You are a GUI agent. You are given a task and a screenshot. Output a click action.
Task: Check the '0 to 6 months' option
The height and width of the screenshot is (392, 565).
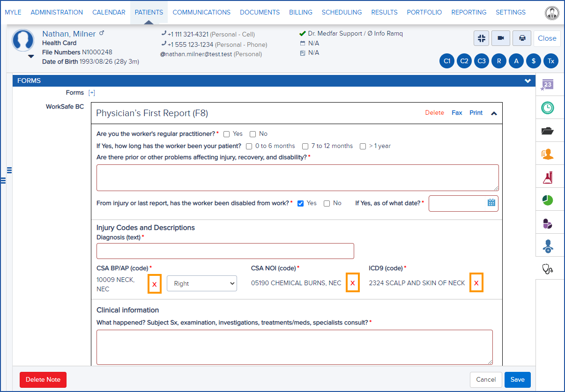point(249,146)
